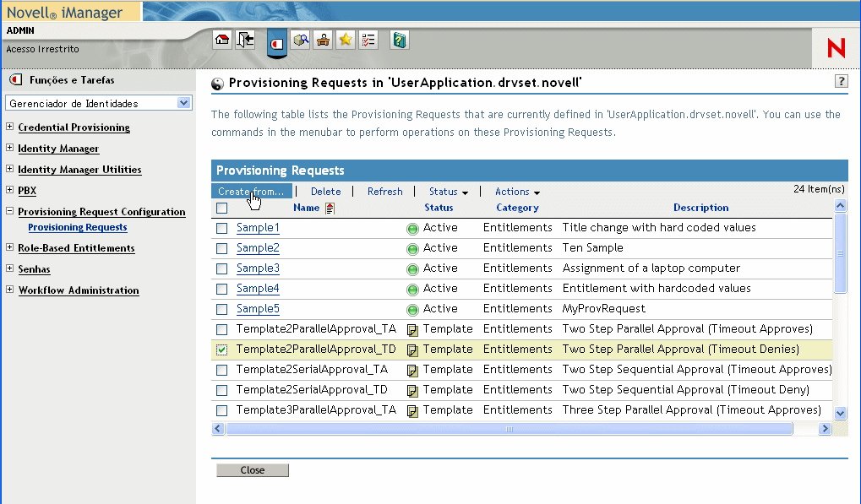Expand the Credential Provisioning tree node
Image resolution: width=861 pixels, height=504 pixels.
10,127
